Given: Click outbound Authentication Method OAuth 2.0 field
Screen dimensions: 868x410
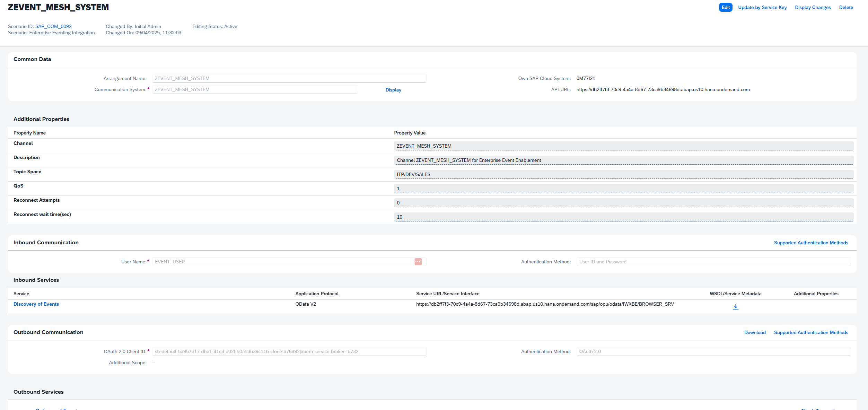Looking at the screenshot, I should [713, 351].
